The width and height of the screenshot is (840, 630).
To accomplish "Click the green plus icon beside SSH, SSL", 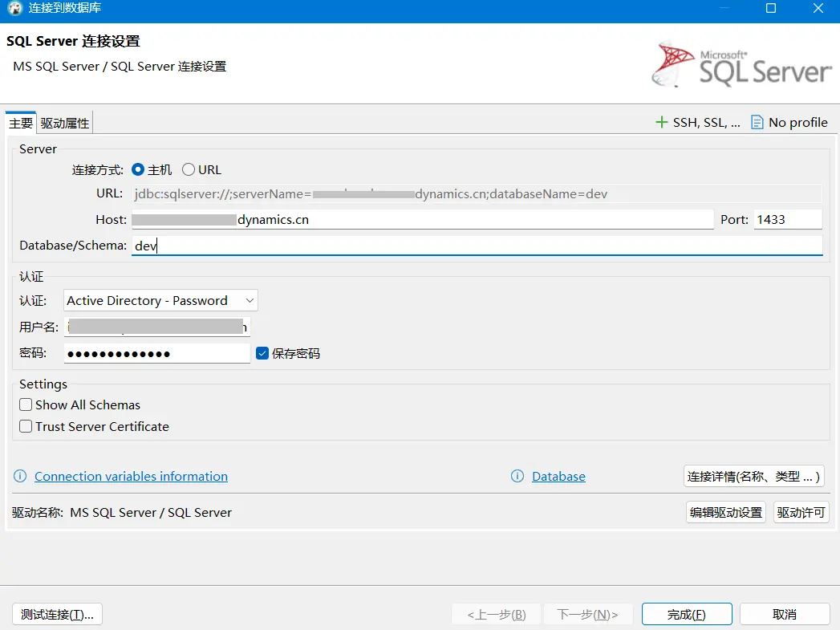I will (662, 123).
